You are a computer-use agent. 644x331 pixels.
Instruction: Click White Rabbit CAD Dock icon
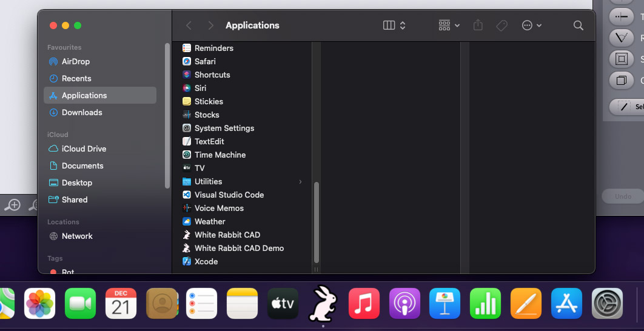coord(323,304)
